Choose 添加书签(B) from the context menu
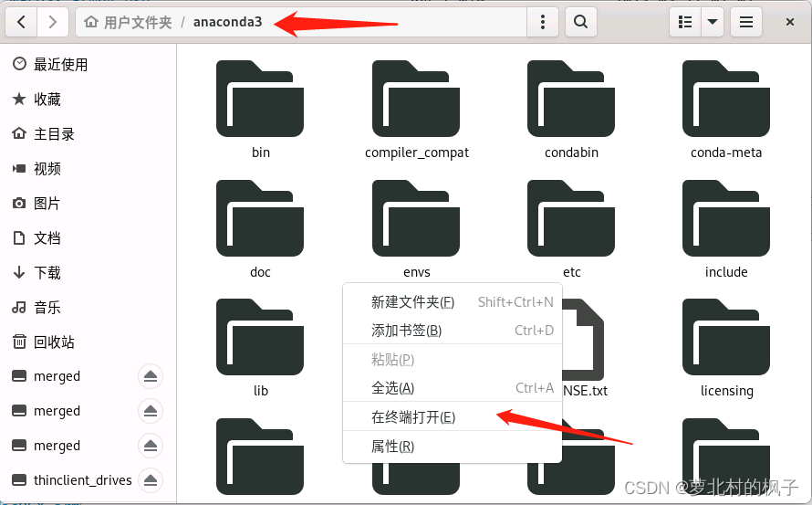The height and width of the screenshot is (505, 812). point(453,331)
